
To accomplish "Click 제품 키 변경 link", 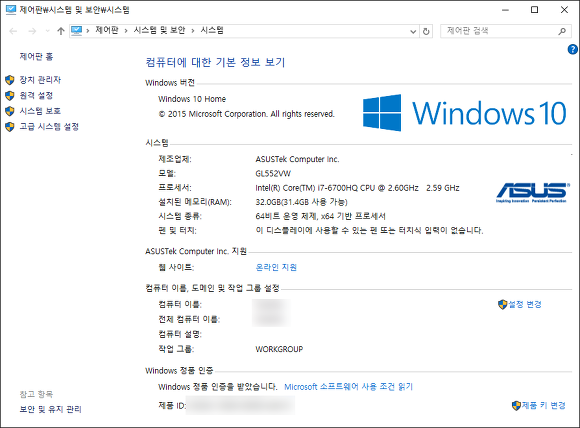I will [543, 405].
